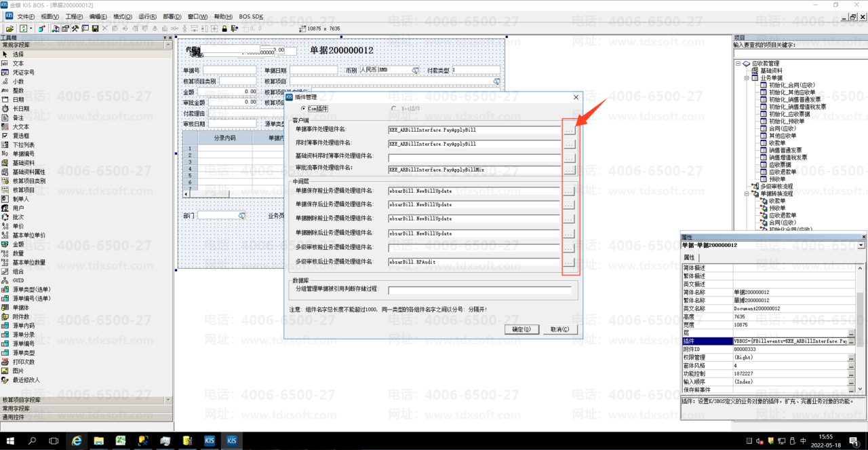Click the 取消 button in plugin dialog
868x450 pixels.
click(559, 329)
